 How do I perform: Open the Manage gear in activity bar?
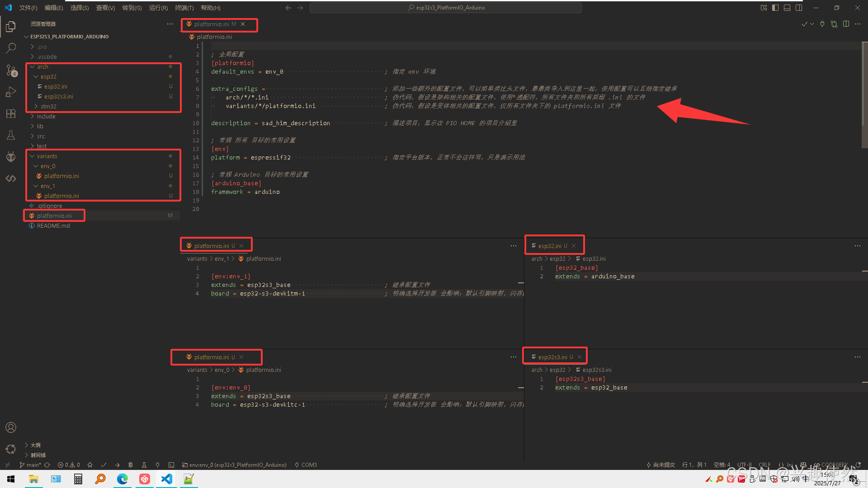coord(11,449)
